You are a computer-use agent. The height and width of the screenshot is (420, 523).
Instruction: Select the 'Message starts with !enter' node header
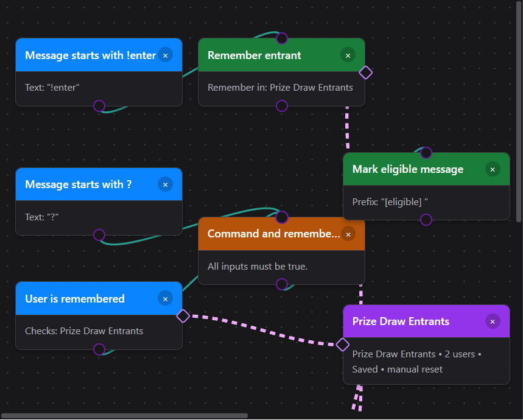99,55
